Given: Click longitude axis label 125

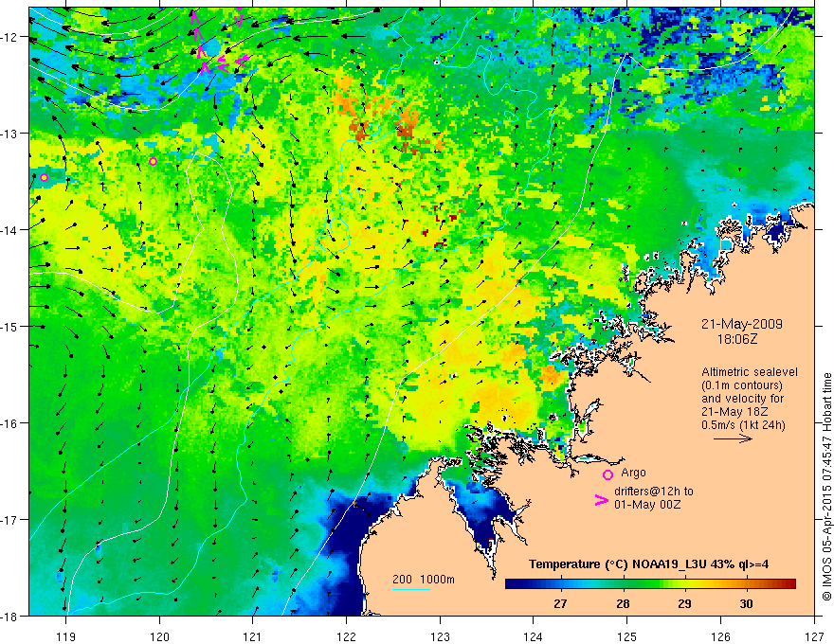Looking at the screenshot, I should [x=627, y=636].
